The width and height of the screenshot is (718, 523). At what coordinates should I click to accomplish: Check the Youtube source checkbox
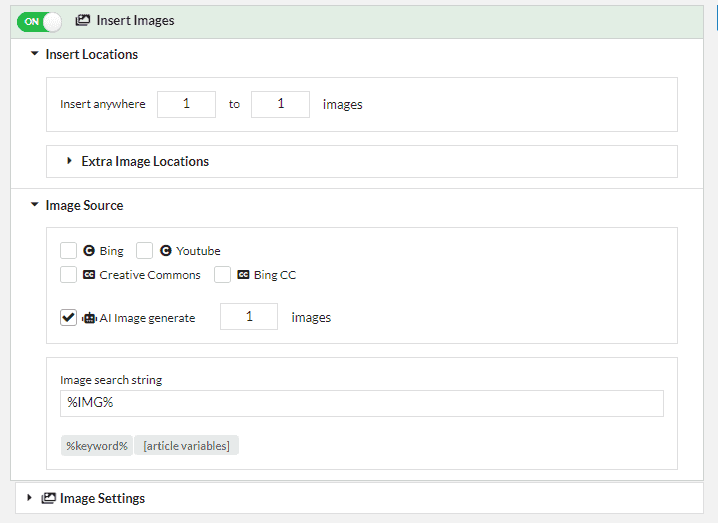click(x=144, y=251)
